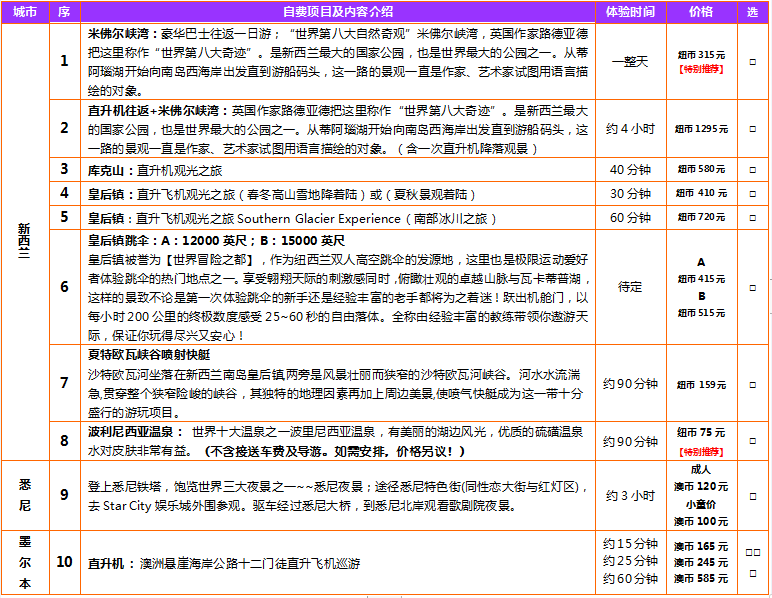Check the box for 悉尼铁塔 night tour
The width and height of the screenshot is (772, 598).
coord(752,496)
